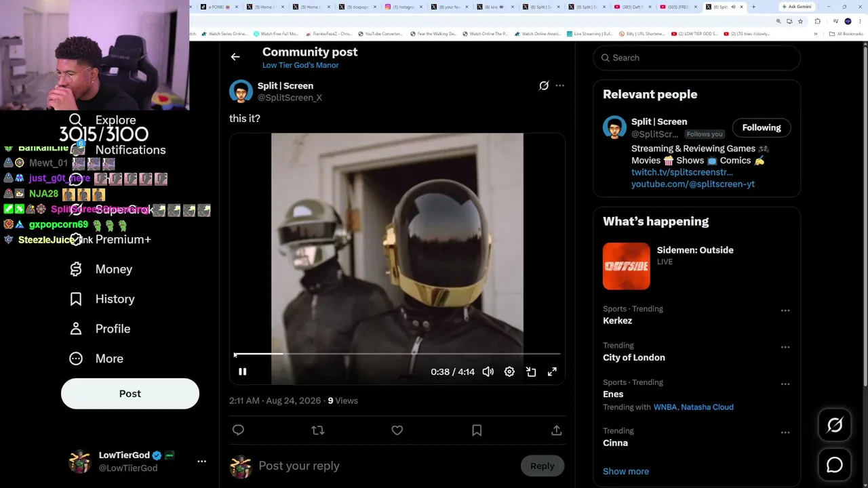Open the browser zoom magnifier icon
The image size is (868, 488).
pos(778,21)
